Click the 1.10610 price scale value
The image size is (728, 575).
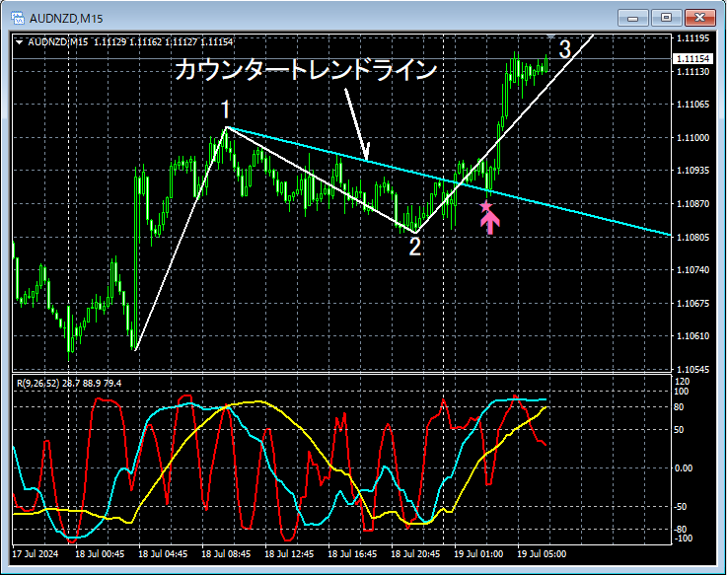693,336
